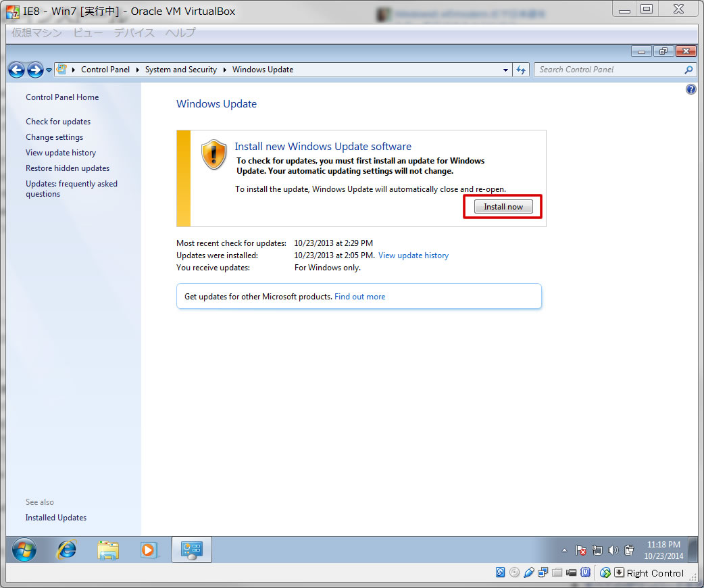Open View update history link beside install date
Viewport: 704px width, 588px height.
(413, 255)
